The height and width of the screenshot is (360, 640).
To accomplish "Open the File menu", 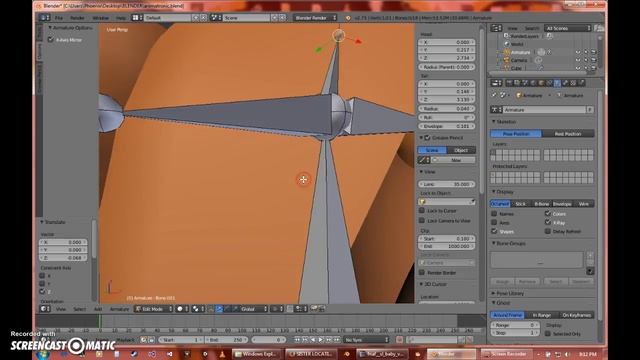I will (x=59, y=18).
